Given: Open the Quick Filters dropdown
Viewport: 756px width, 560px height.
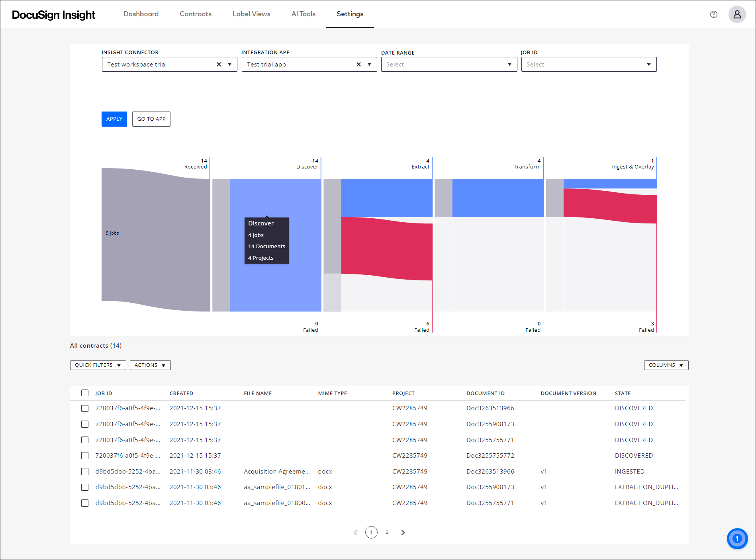Looking at the screenshot, I should [x=98, y=365].
